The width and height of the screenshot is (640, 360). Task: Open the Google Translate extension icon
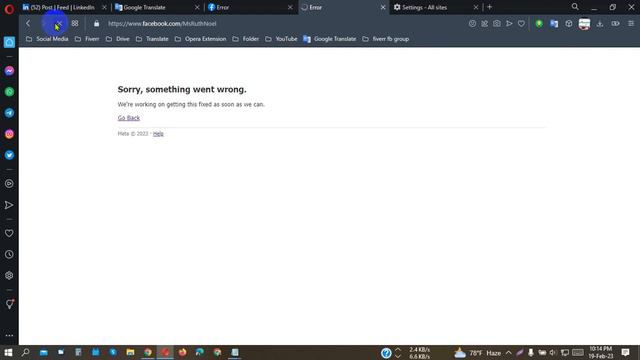tap(554, 24)
